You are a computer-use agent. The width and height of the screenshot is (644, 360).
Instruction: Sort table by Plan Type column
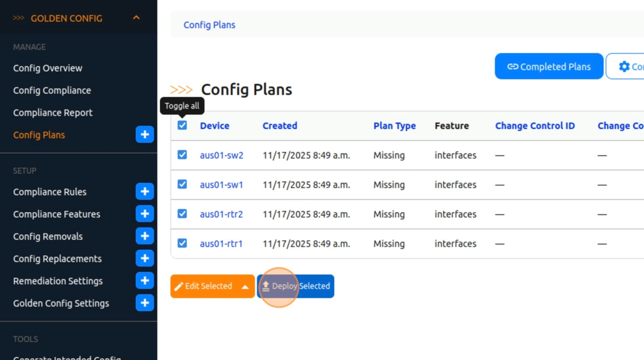click(x=394, y=126)
